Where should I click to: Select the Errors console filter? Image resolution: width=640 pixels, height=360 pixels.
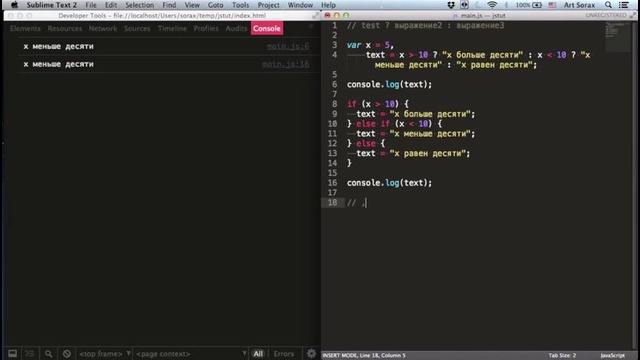pyautogui.click(x=284, y=353)
